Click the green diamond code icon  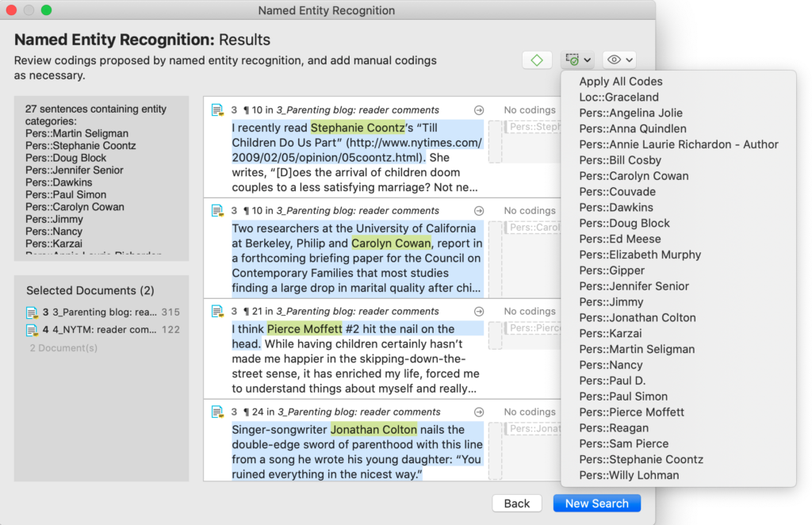point(537,59)
